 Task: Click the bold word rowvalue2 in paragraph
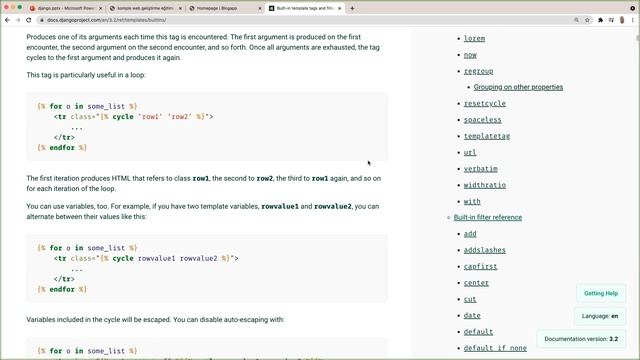click(x=333, y=207)
